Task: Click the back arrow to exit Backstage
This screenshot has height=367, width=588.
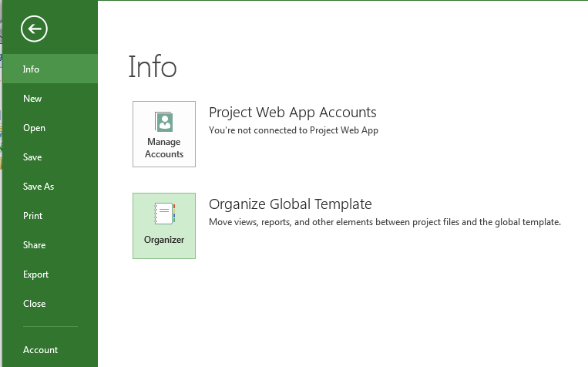Action: pyautogui.click(x=35, y=29)
